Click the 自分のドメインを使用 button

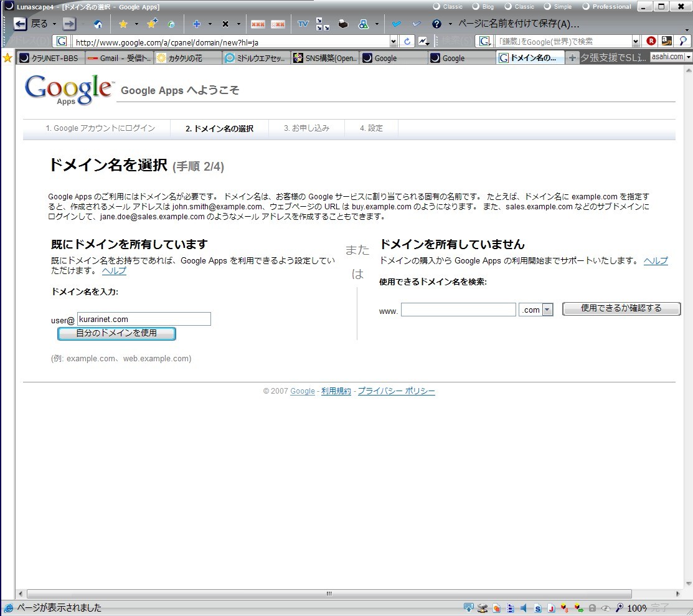[116, 333]
